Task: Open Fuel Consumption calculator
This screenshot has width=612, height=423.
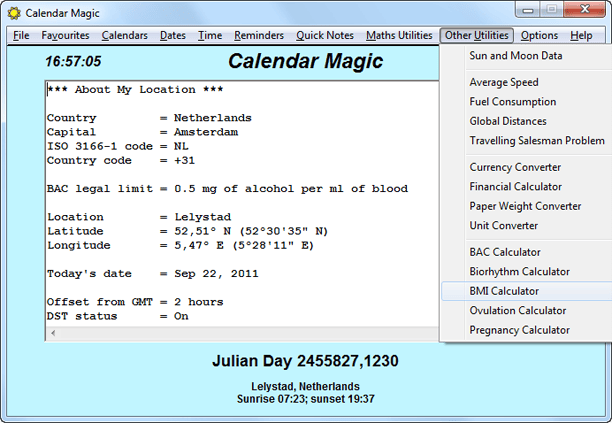Action: (x=527, y=102)
